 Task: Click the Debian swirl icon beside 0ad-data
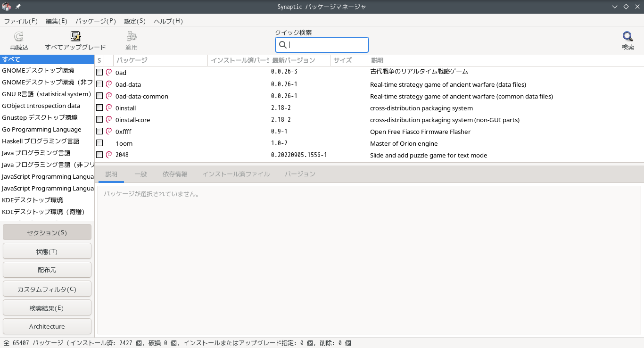point(109,84)
